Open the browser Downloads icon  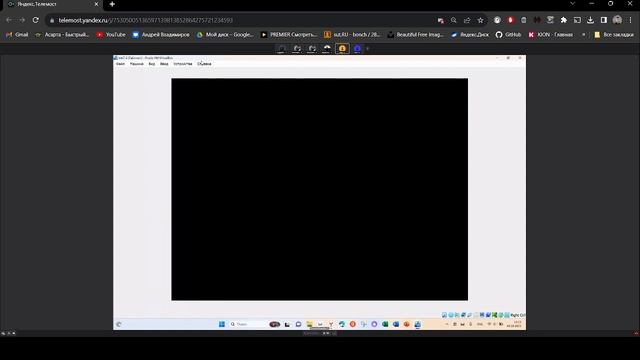pos(590,20)
